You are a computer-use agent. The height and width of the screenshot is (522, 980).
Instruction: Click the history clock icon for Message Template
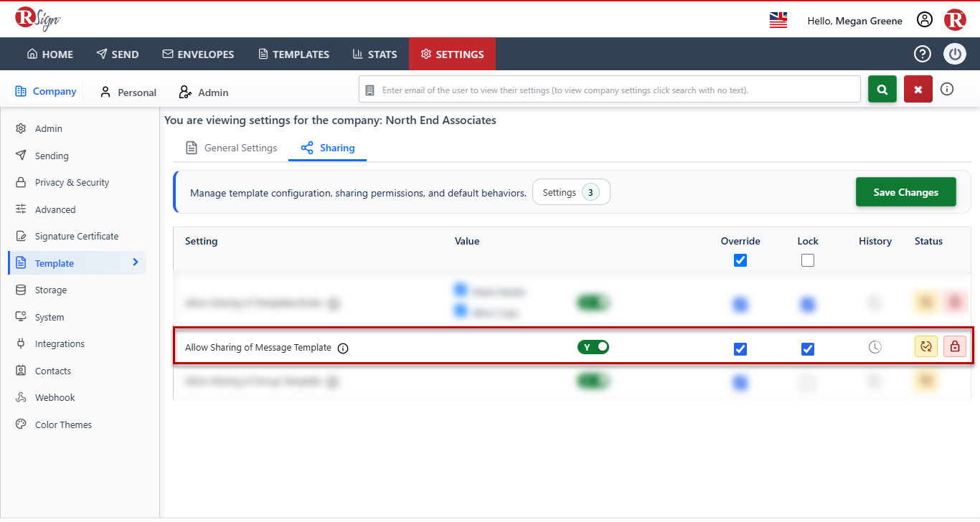coord(875,347)
